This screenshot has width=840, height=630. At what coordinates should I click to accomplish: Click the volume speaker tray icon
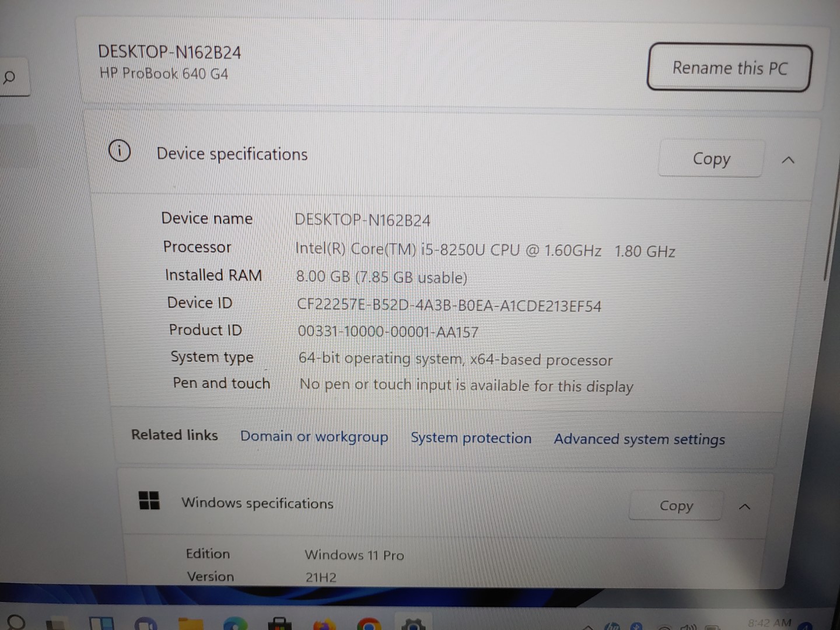click(688, 626)
